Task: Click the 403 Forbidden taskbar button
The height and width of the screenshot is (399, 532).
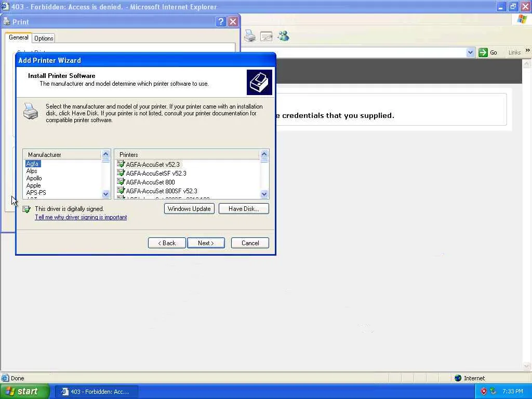Action: pos(96,392)
